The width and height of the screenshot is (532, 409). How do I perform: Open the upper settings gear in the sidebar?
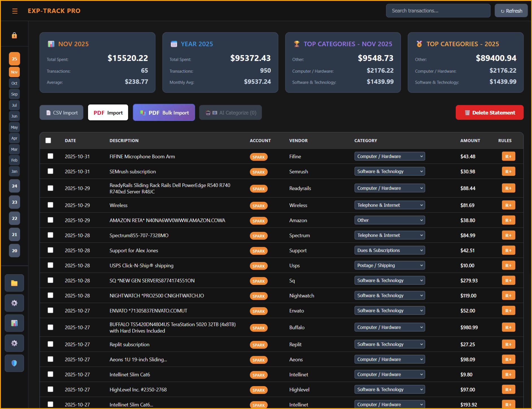(14, 303)
